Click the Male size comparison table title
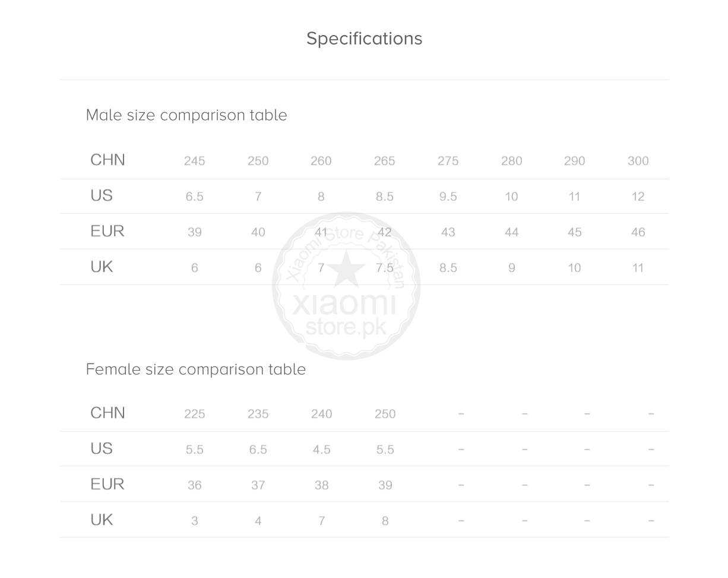 tap(186, 115)
